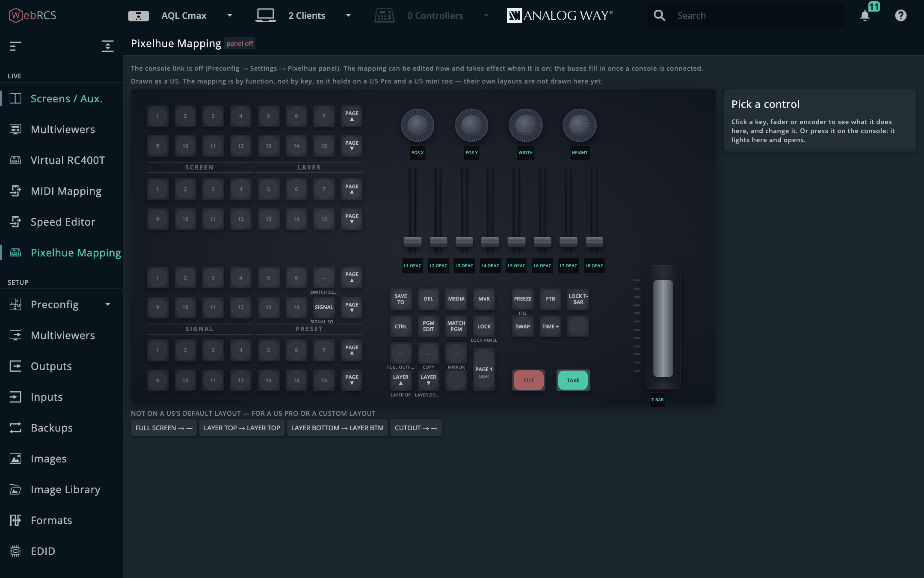The height and width of the screenshot is (578, 924).
Task: Open Speed Editor page
Action: [x=62, y=222]
